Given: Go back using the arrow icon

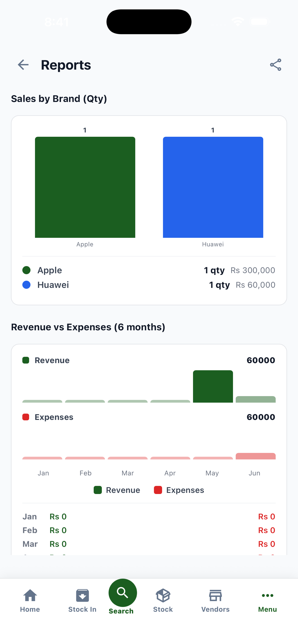Looking at the screenshot, I should (23, 65).
